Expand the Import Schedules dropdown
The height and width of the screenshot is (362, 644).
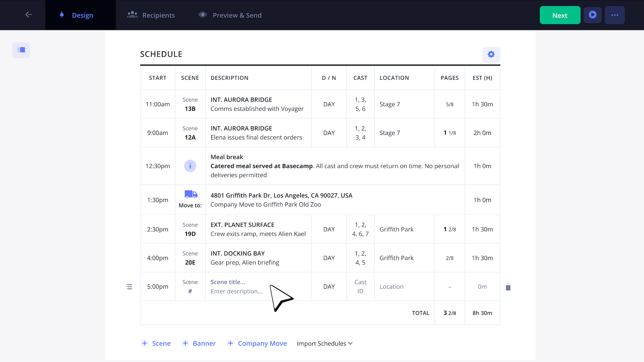click(x=324, y=344)
